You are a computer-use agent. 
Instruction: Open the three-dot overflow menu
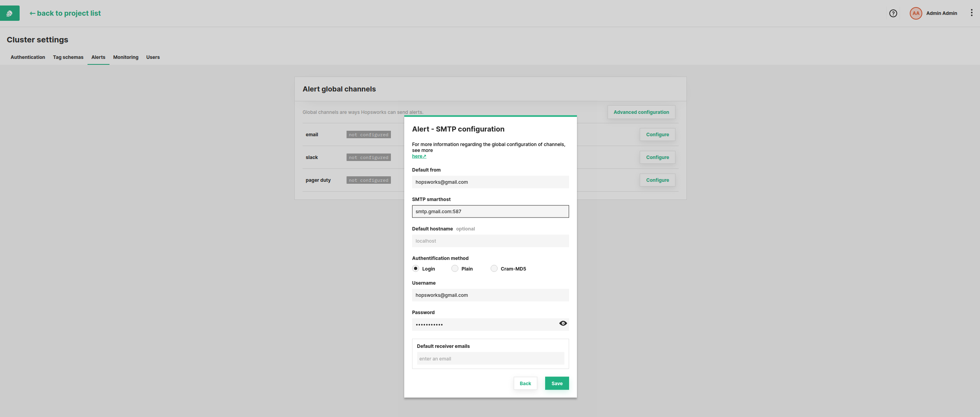pos(971,13)
